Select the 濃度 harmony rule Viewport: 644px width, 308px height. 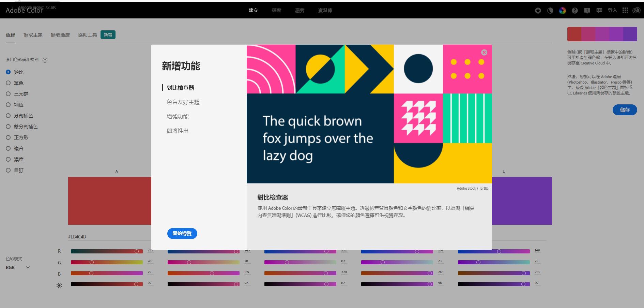click(x=15, y=159)
